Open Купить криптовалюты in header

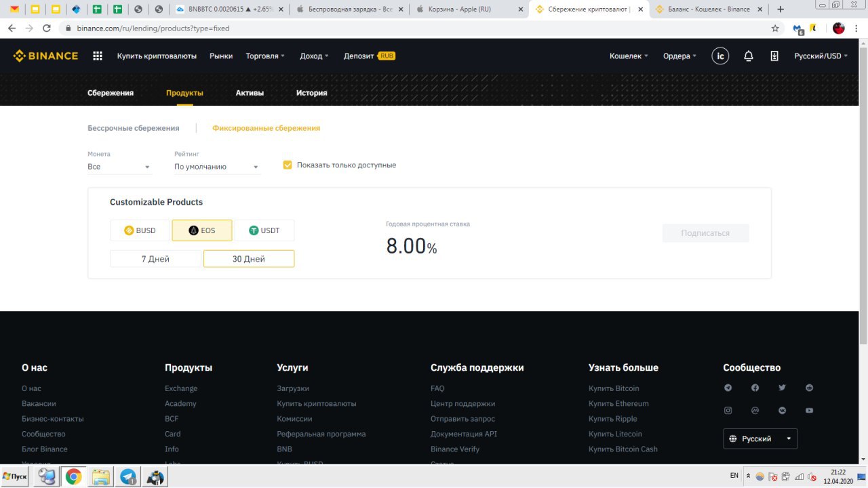(157, 56)
